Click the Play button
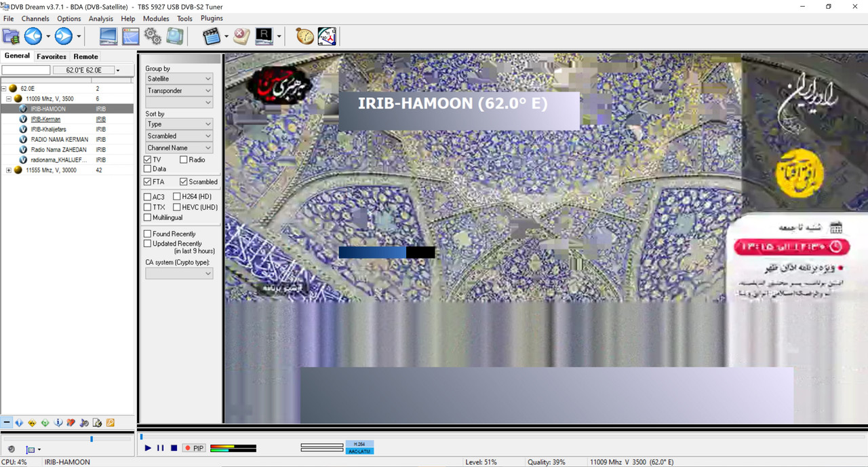The image size is (868, 467). tap(148, 448)
